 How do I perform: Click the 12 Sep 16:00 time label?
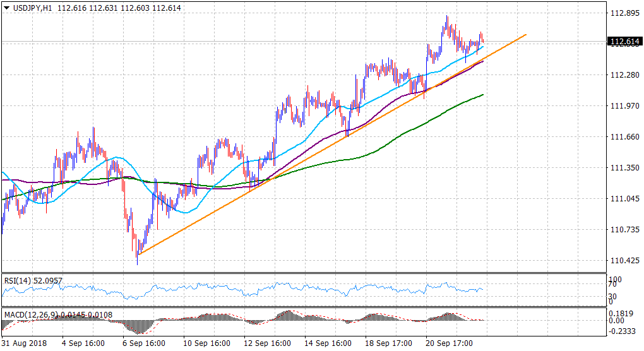pos(266,343)
